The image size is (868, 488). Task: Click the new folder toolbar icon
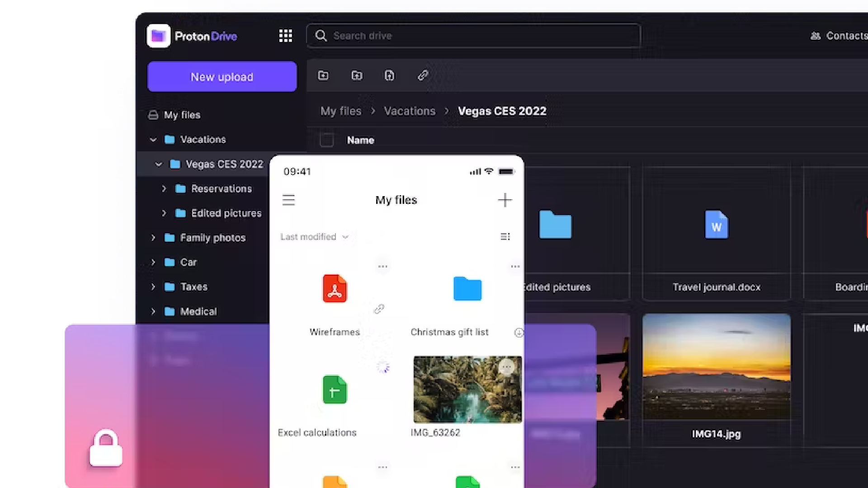click(x=323, y=75)
